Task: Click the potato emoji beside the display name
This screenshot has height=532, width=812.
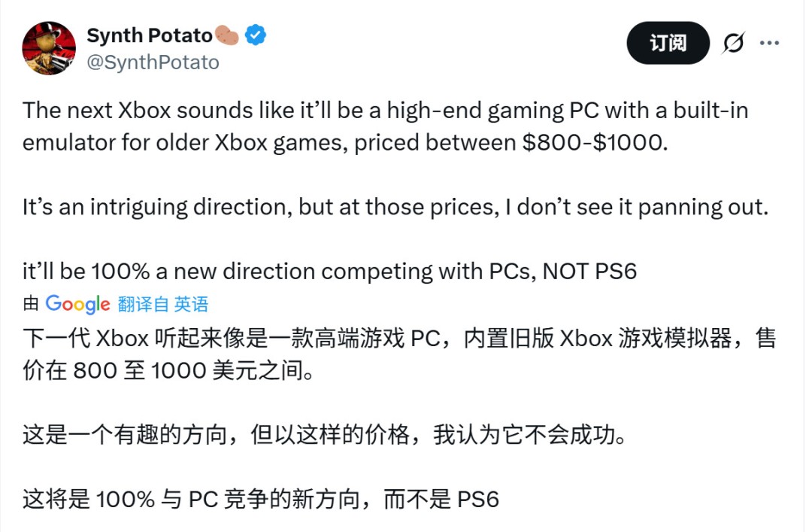Action: 228,34
